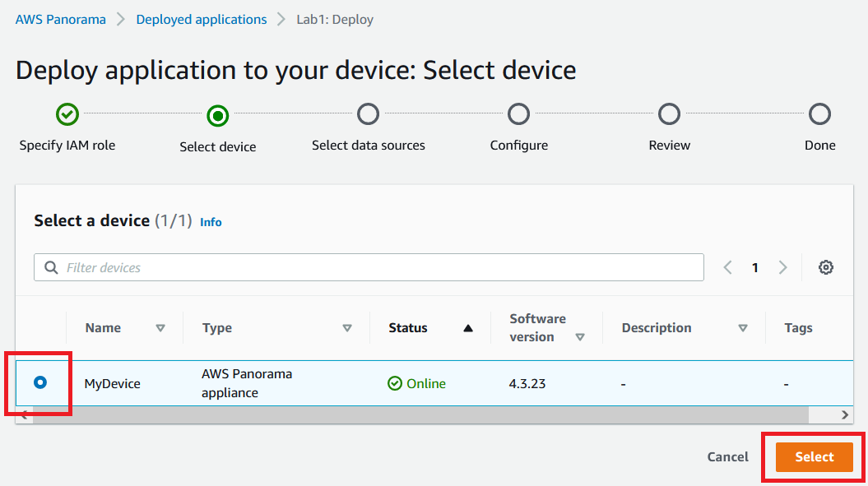Sort by Type column arrow

tap(347, 328)
